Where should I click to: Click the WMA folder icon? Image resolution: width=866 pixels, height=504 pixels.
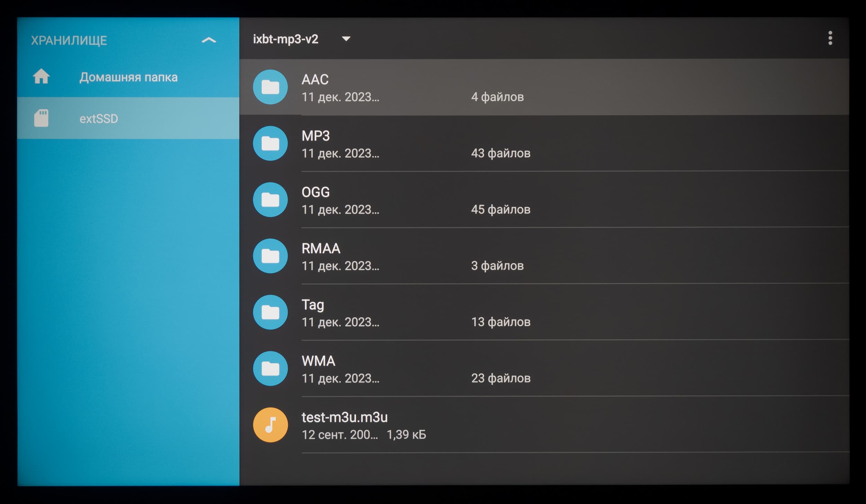tap(270, 369)
